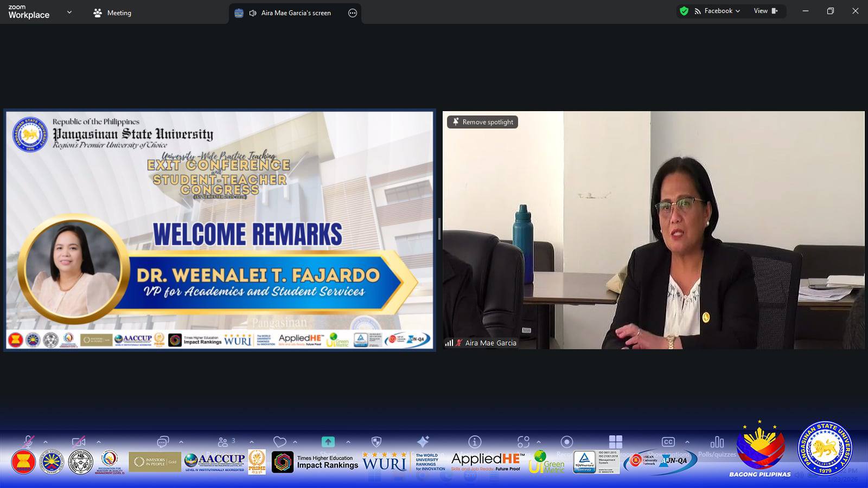Open the View layout menu
Image resolution: width=868 pixels, height=488 pixels.
tap(765, 11)
